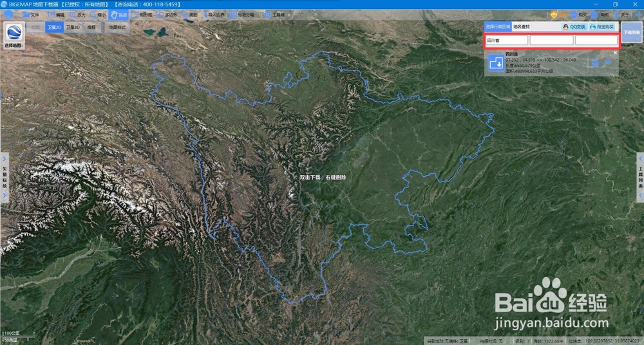This screenshot has width=644, height=345.
Task: Click the 四川省 boundary region on map
Action: (x=323, y=178)
